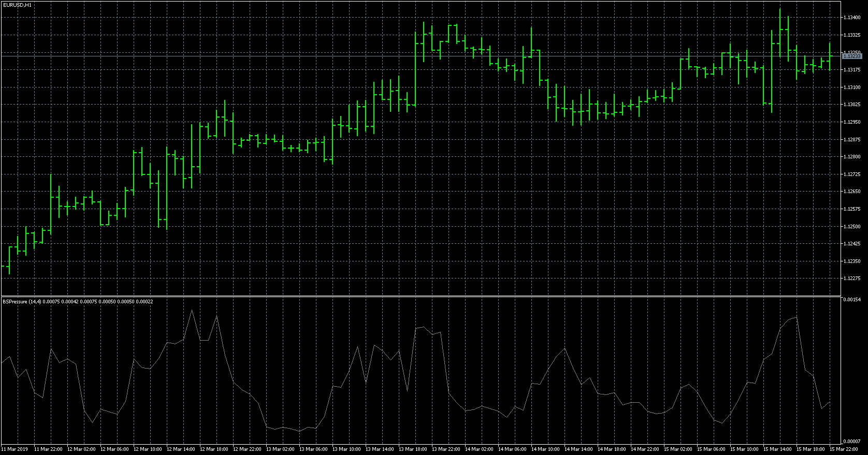868x455 pixels.
Task: Click the 1.13400 price scale label
Action: point(852,18)
